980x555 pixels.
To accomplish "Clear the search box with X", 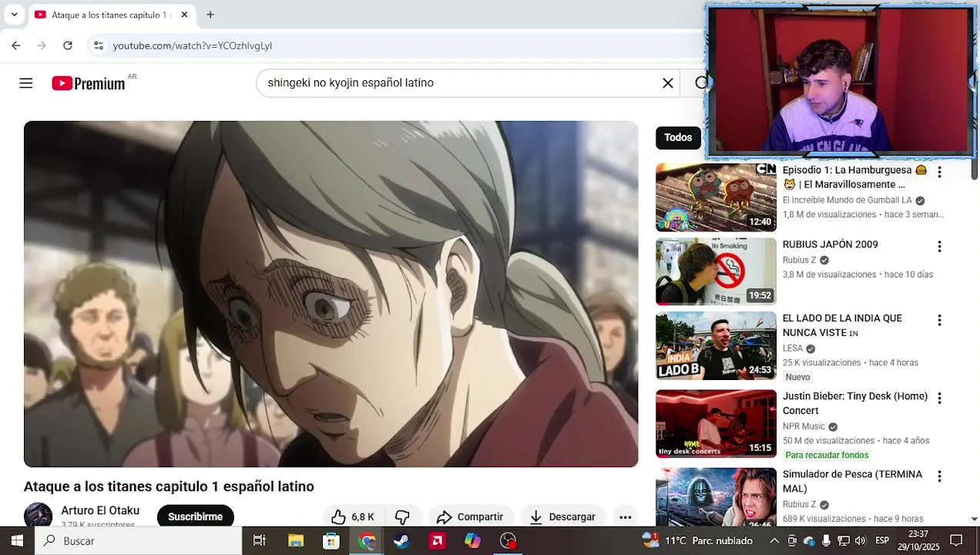I will (x=668, y=83).
